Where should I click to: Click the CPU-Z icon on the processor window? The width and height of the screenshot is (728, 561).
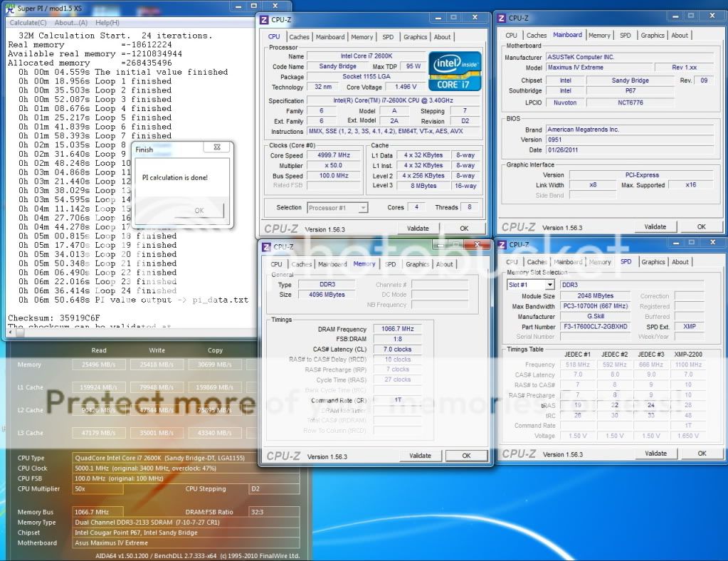pos(265,20)
